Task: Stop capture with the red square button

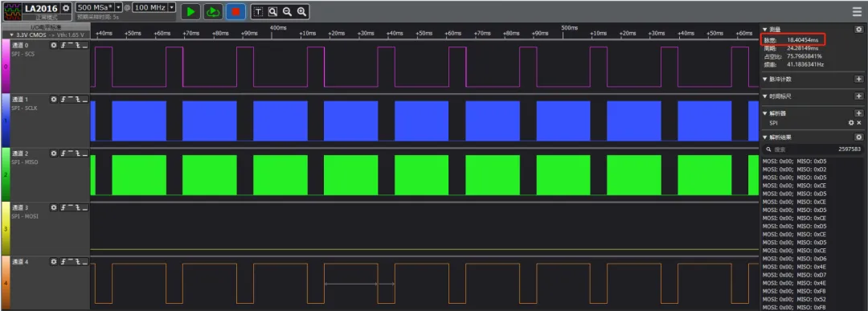Action: 235,11
